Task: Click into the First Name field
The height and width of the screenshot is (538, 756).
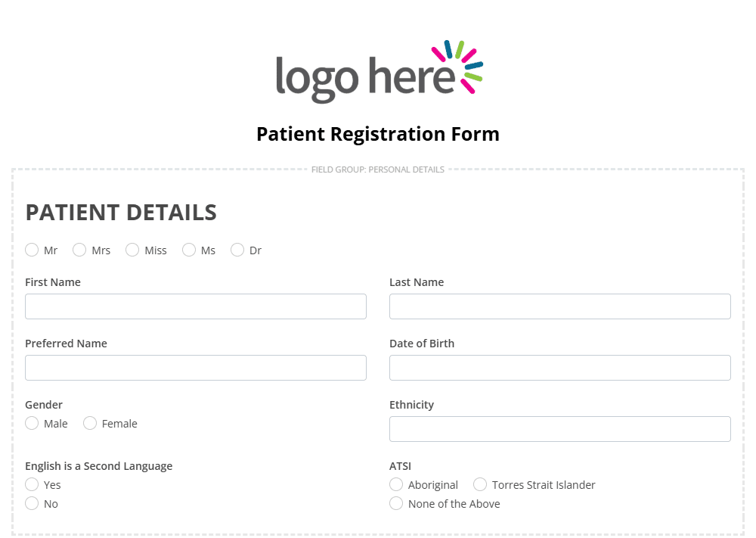Action: (196, 306)
